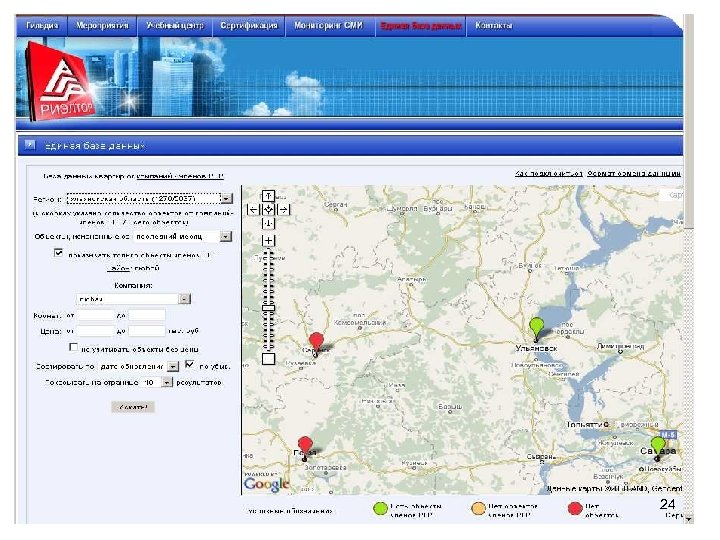This screenshot has width=720, height=540.
Task: Click the Цена 'от' input field
Action: pos(96,331)
